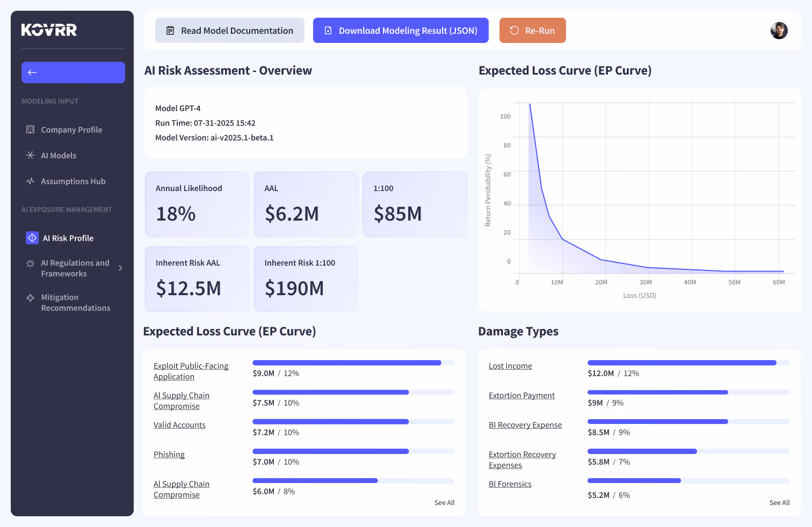
Task: Re-Run the model
Action: 533,31
